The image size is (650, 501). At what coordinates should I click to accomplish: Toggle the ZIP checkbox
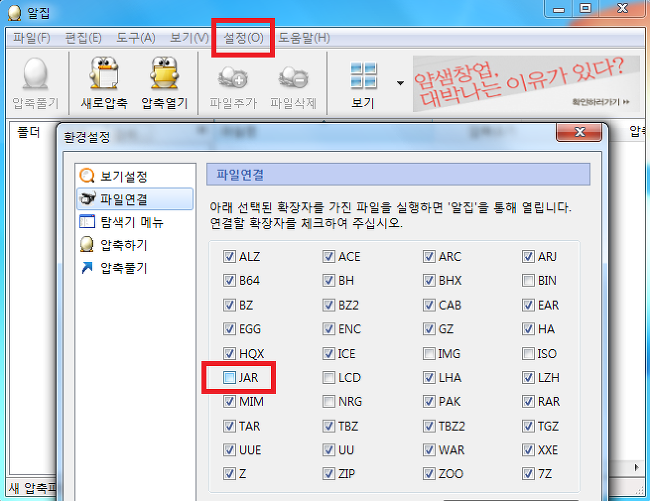click(x=329, y=473)
